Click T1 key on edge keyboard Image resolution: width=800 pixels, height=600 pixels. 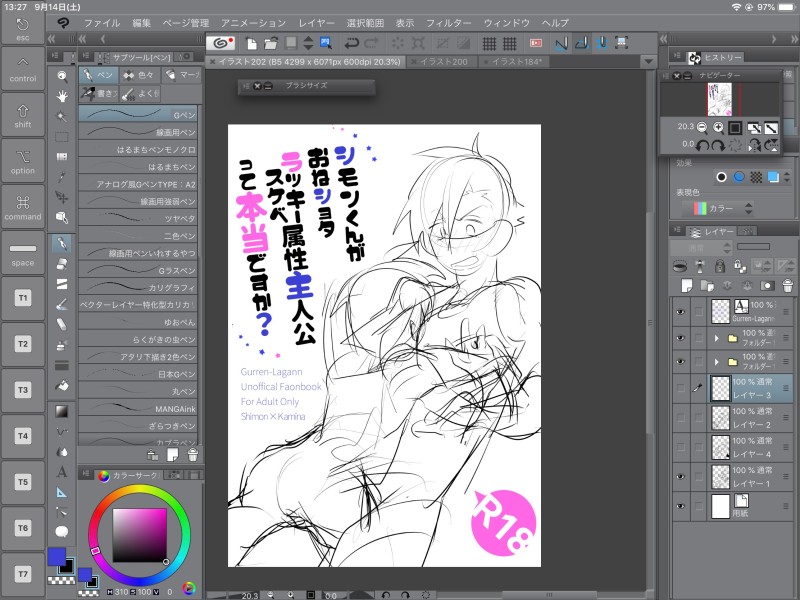23,298
